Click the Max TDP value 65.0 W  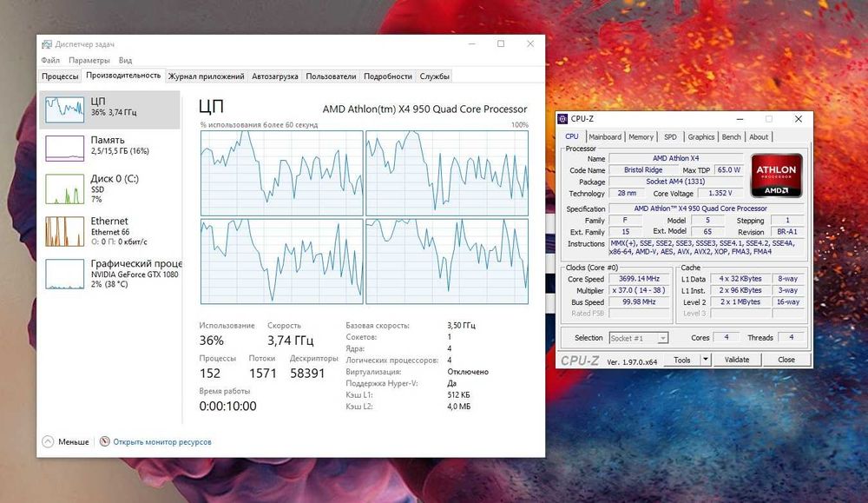pos(728,170)
